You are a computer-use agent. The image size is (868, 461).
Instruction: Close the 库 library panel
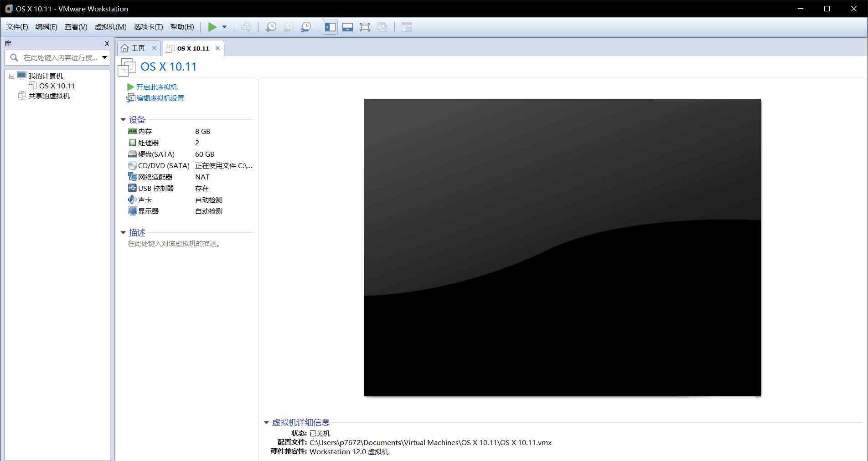pyautogui.click(x=107, y=43)
